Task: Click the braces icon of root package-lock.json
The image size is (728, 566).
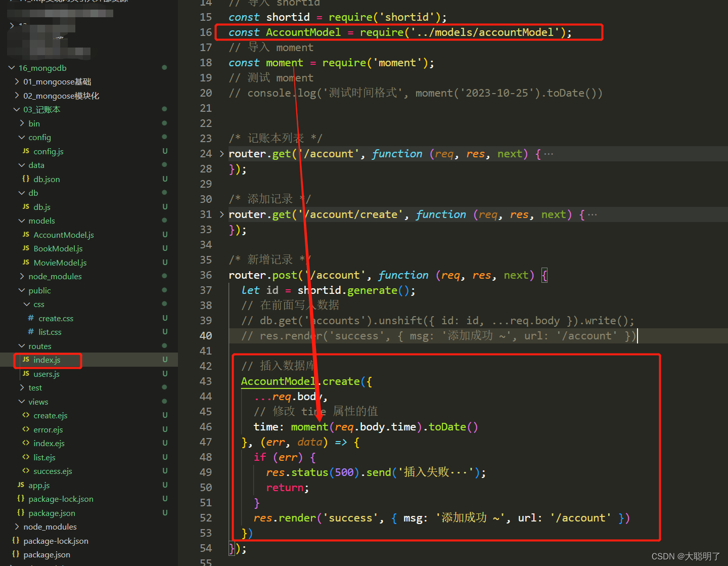Action: [x=16, y=541]
